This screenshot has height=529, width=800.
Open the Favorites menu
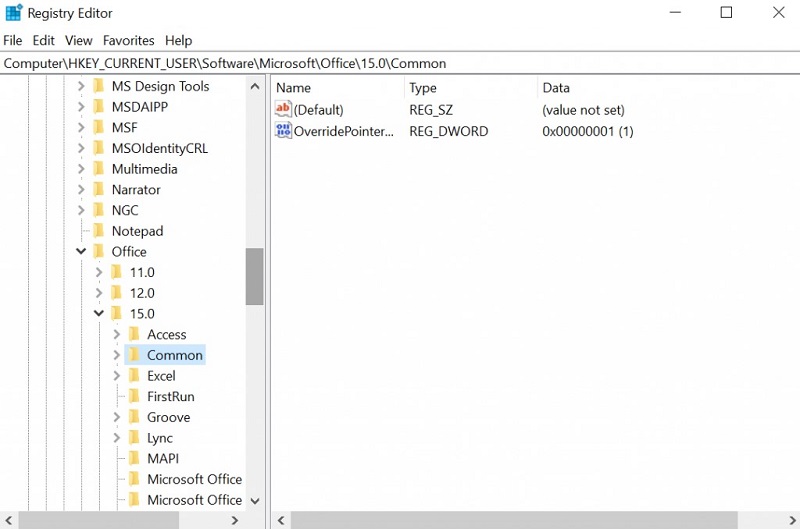coord(128,41)
